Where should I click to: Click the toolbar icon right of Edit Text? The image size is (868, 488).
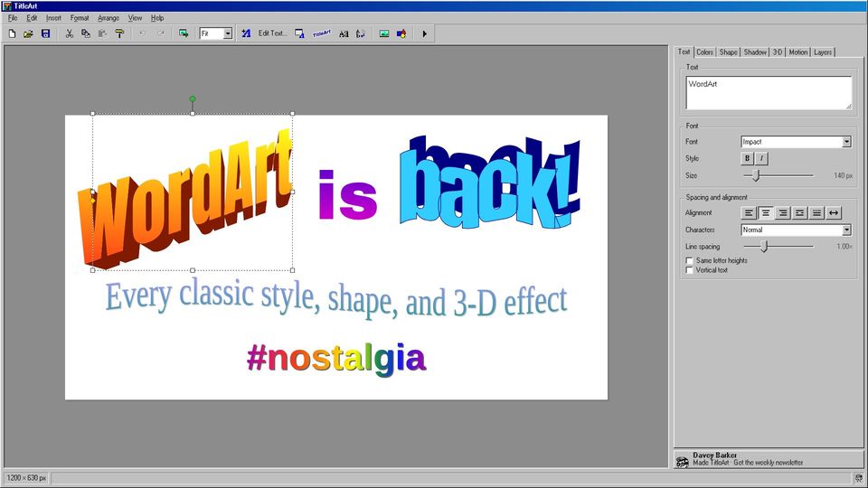299,33
